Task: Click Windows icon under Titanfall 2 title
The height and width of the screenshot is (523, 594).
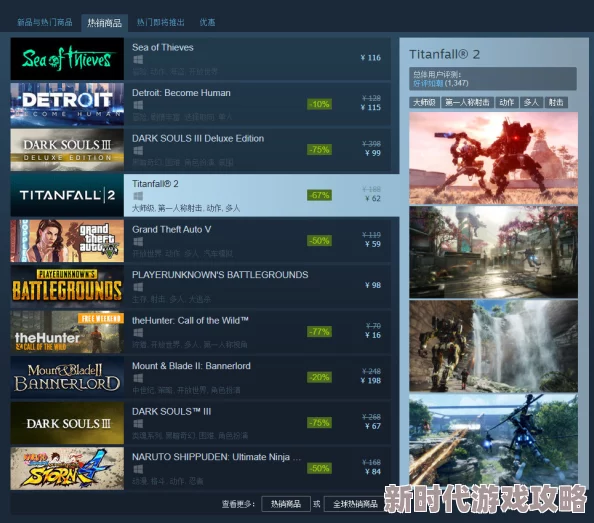Action: pos(138,196)
